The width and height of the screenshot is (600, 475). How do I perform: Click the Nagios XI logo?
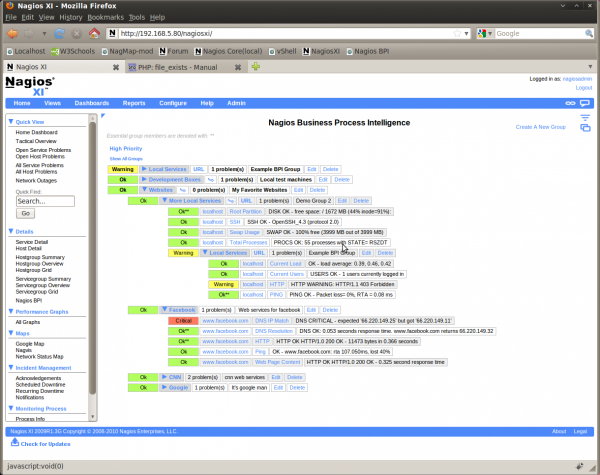pyautogui.click(x=30, y=85)
